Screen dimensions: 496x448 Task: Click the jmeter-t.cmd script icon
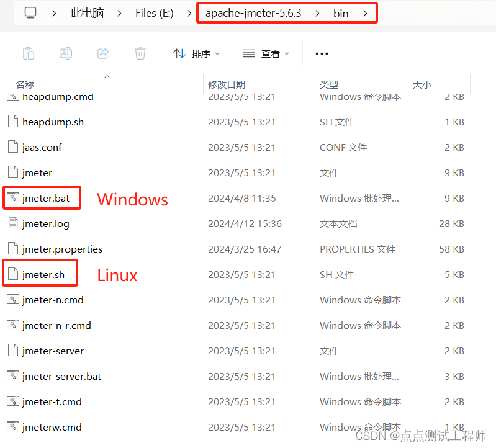click(13, 401)
